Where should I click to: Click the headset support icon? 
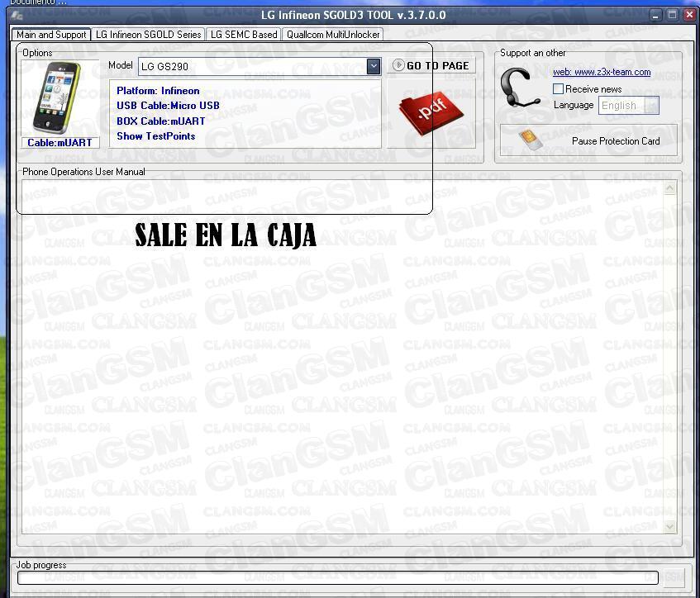point(519,88)
